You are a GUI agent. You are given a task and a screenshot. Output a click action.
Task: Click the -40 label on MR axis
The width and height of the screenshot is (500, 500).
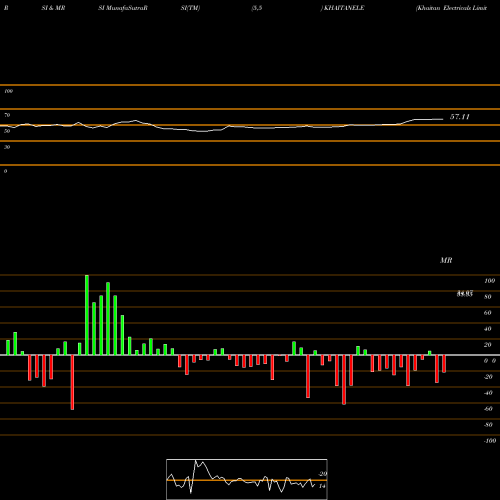pyautogui.click(x=488, y=393)
